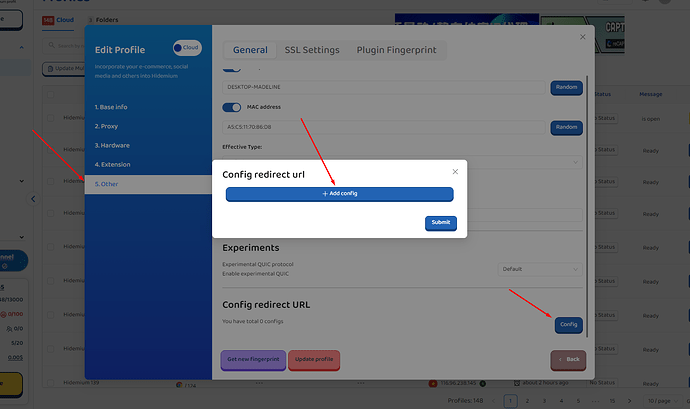Close the Edit Profile dialog
The image size is (690, 409).
point(583,37)
